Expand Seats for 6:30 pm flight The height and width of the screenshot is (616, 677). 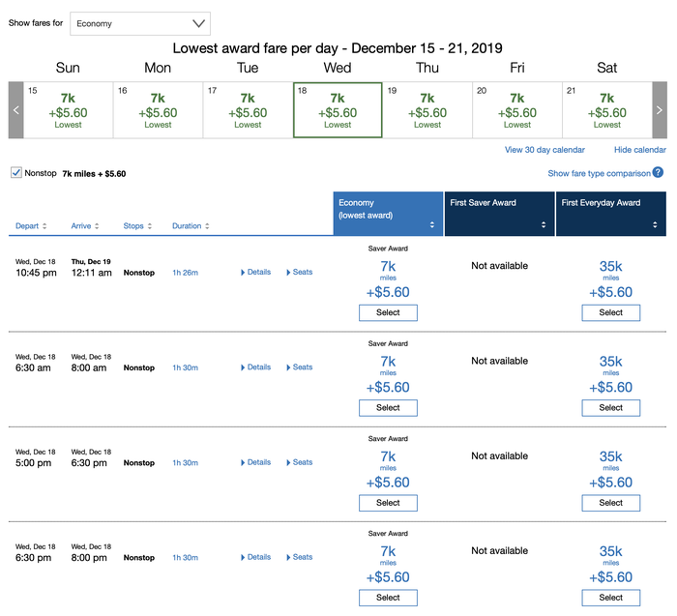tap(299, 557)
